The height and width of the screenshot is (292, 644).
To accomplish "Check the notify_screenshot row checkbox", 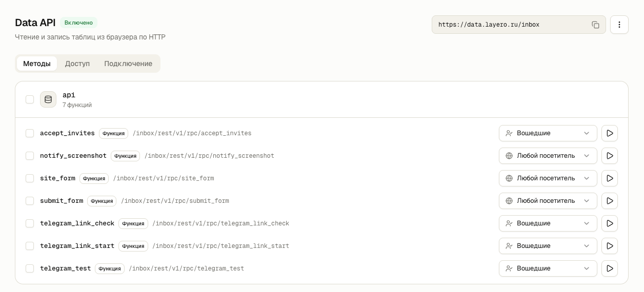I will point(30,156).
